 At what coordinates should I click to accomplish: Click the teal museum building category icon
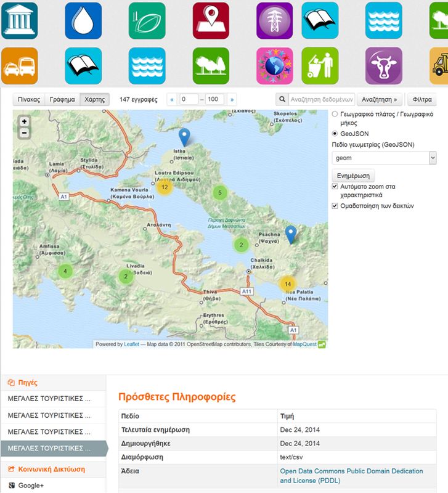[20, 21]
